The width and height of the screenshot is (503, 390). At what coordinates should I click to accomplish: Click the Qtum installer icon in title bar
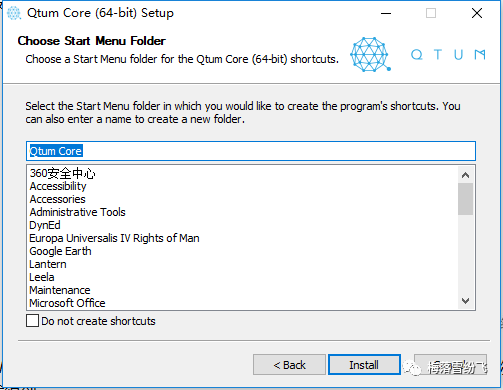14,13
